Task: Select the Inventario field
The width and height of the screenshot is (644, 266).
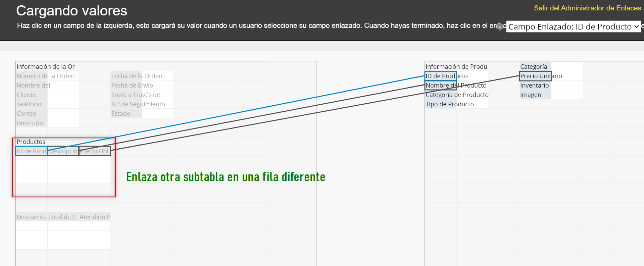Action: click(534, 86)
